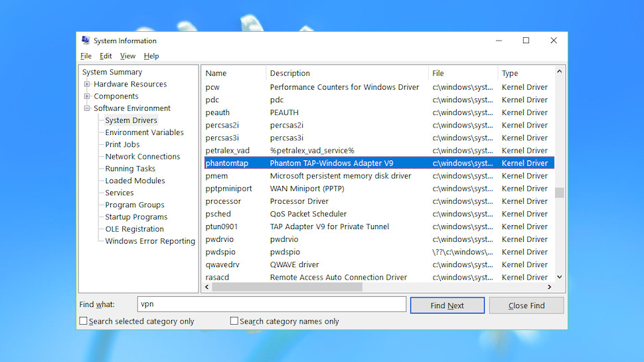
Task: Select the ptun0901 driver row
Action: click(379, 226)
